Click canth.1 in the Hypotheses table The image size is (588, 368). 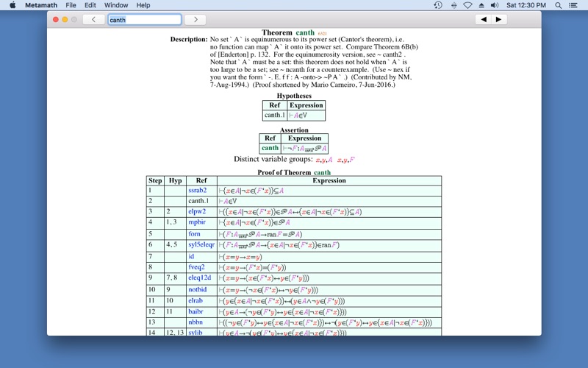point(274,115)
